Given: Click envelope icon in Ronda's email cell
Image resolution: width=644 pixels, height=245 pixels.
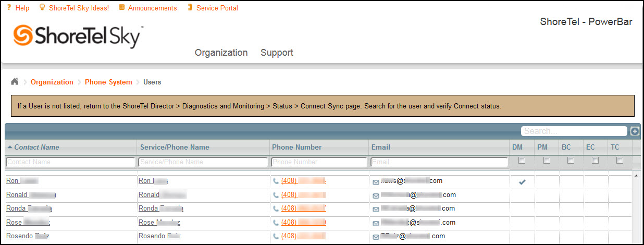Looking at the screenshot, I should pos(376,210).
